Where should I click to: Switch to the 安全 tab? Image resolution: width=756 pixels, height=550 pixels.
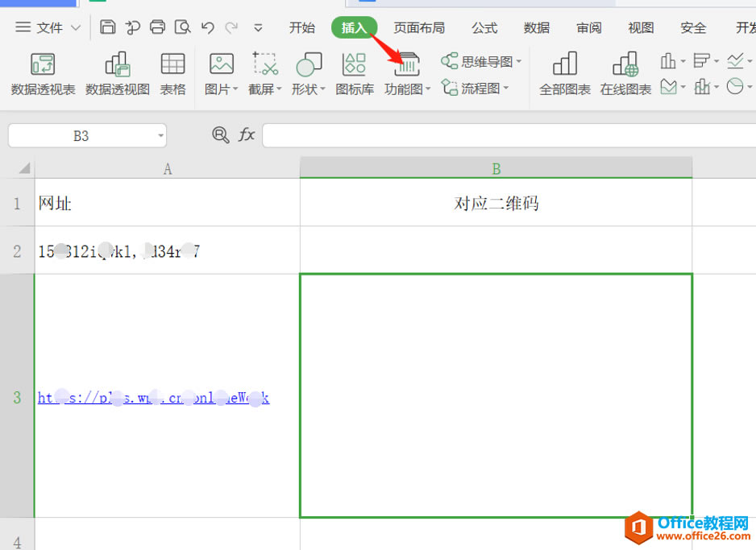(693, 28)
